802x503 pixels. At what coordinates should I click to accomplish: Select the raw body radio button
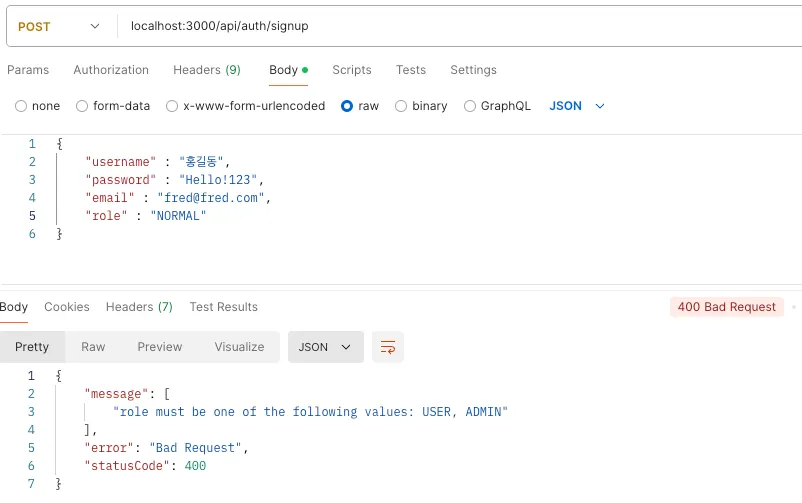(347, 106)
